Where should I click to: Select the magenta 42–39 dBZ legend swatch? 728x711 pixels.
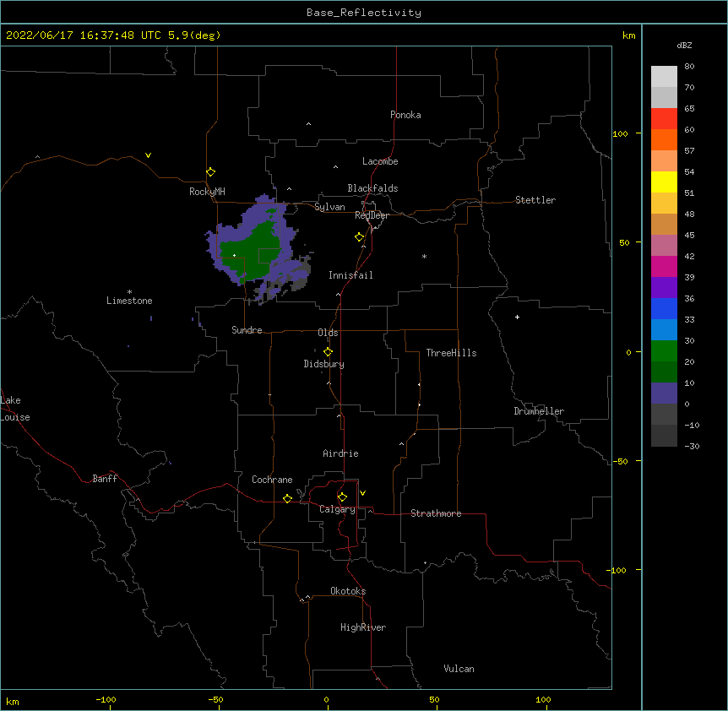pyautogui.click(x=664, y=266)
